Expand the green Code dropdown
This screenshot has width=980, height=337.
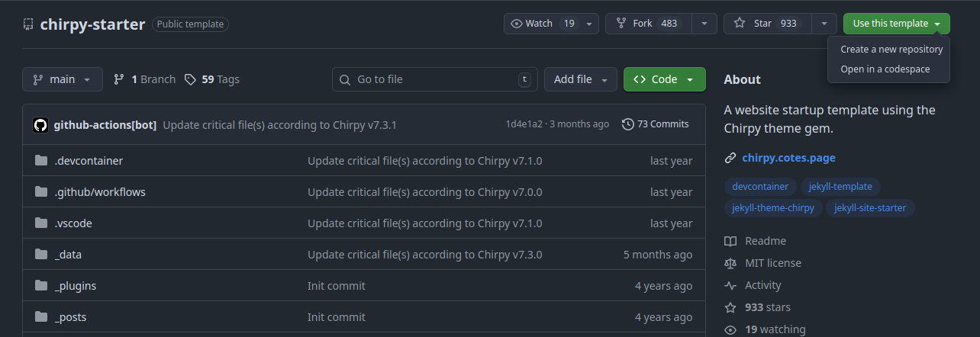click(664, 79)
